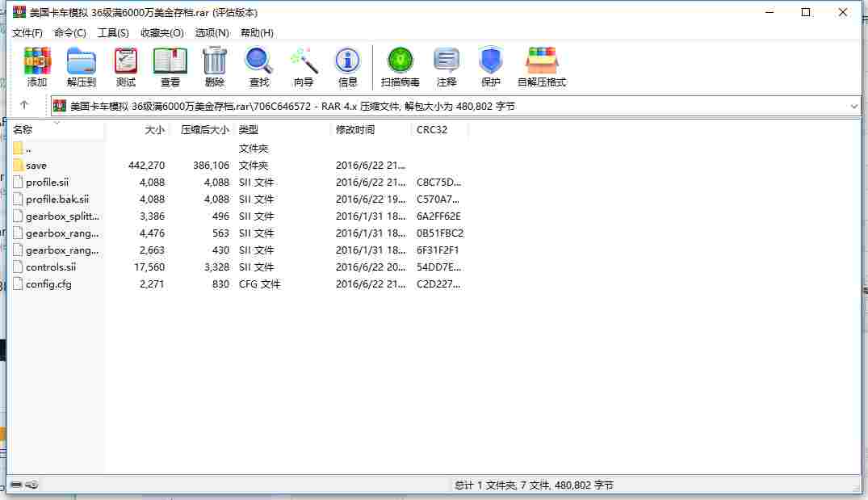Viewport: 868px width, 500px height.
Task: Click CRC value 0B51FBC2
Action: tap(439, 233)
